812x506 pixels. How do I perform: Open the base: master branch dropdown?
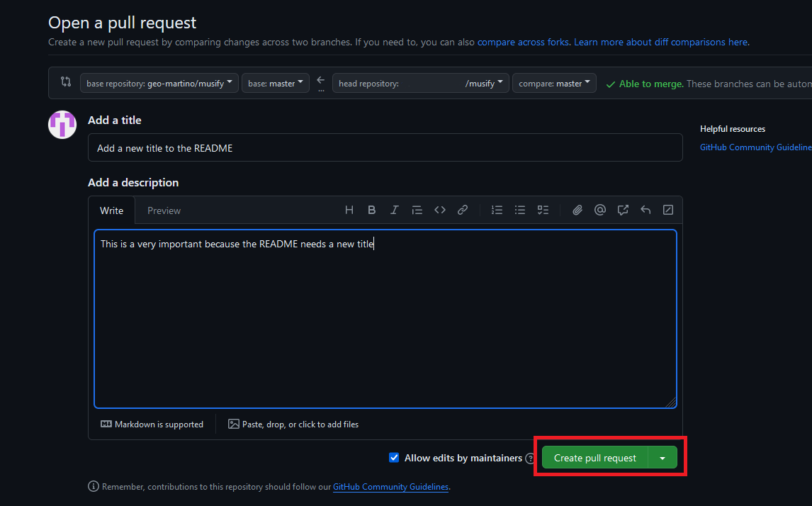[275, 84]
